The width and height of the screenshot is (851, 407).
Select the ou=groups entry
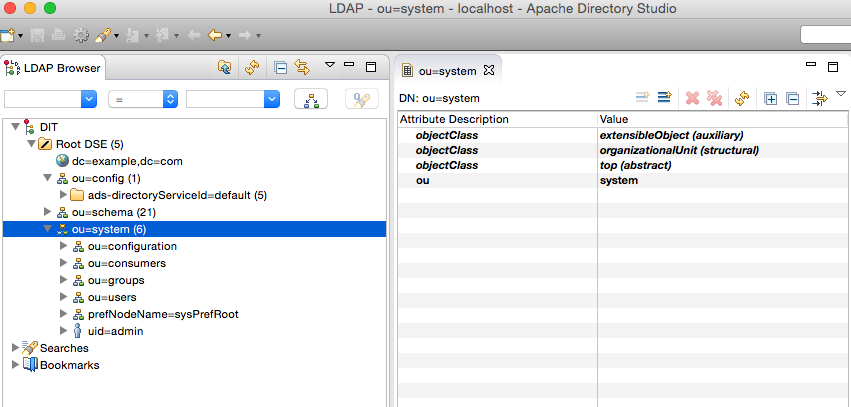[116, 281]
